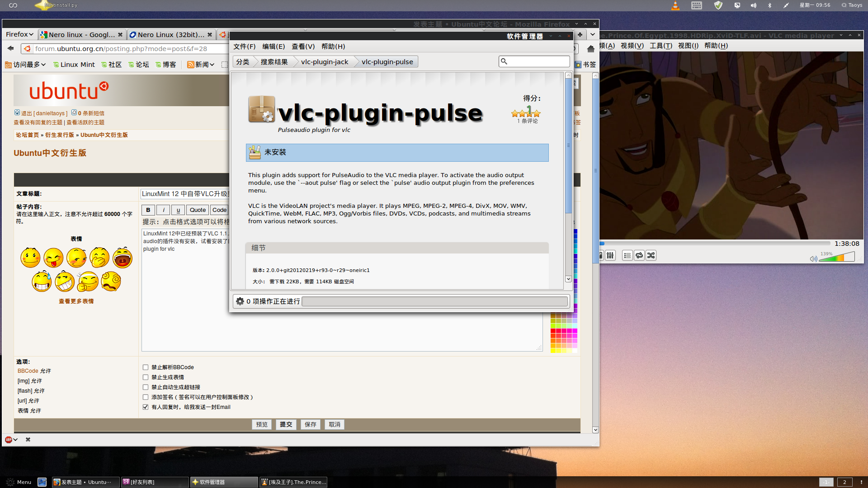Expand 新闻 feed bookmarks dropdown
This screenshot has width=868, height=488.
[x=201, y=65]
